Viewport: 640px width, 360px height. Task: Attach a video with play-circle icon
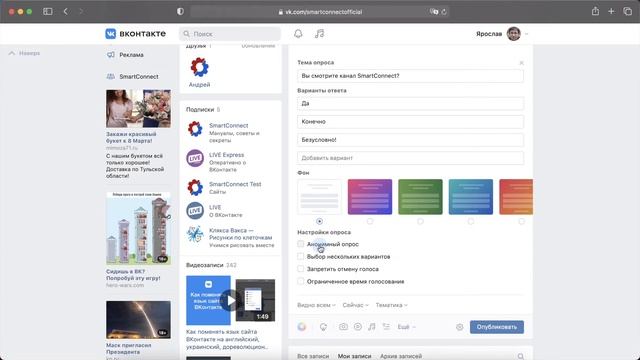[358, 327]
